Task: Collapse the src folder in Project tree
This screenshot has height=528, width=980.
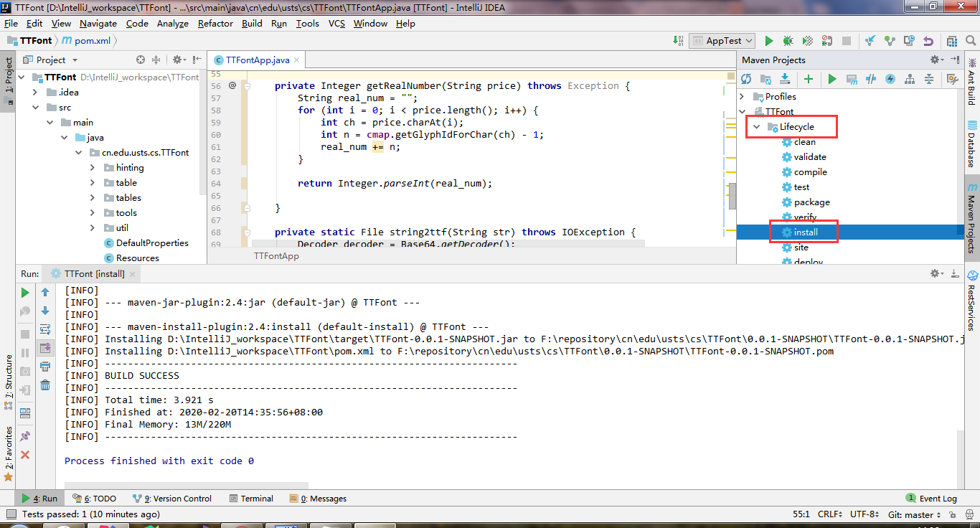Action: [35, 108]
